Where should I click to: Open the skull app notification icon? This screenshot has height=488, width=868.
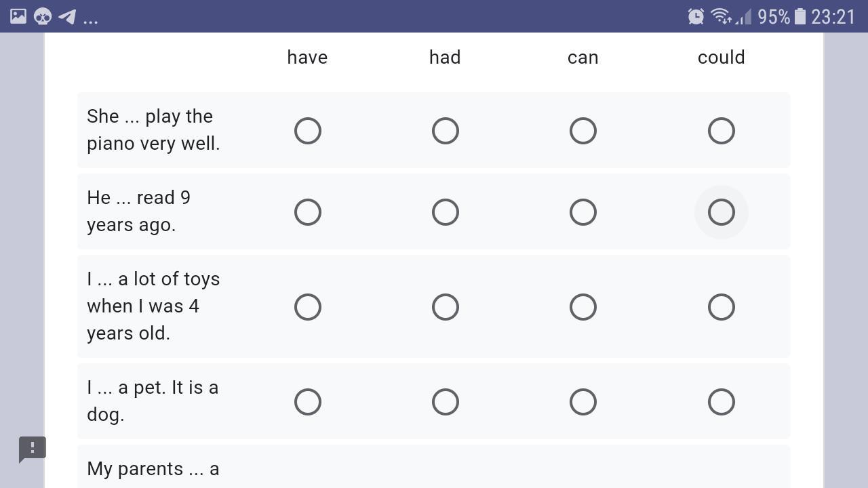pos(42,16)
